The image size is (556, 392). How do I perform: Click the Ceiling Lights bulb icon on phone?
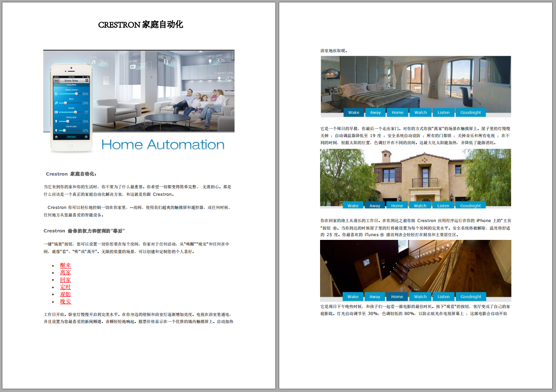(x=56, y=121)
